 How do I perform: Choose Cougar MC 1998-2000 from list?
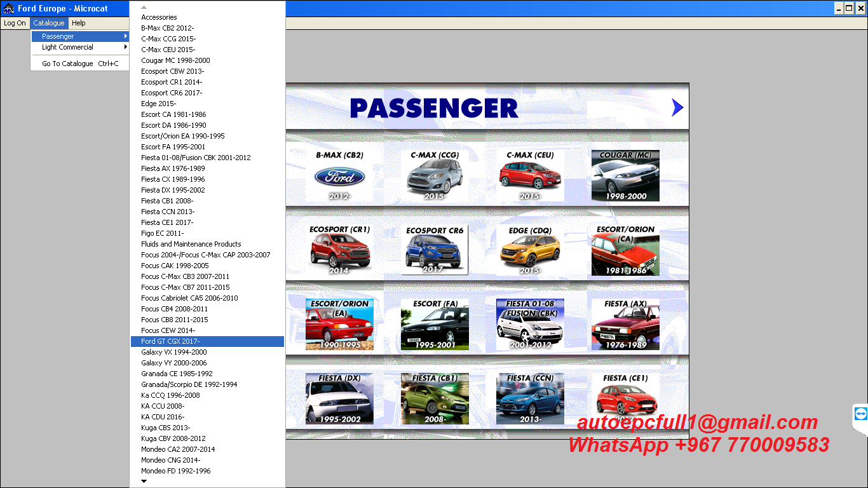(207, 60)
